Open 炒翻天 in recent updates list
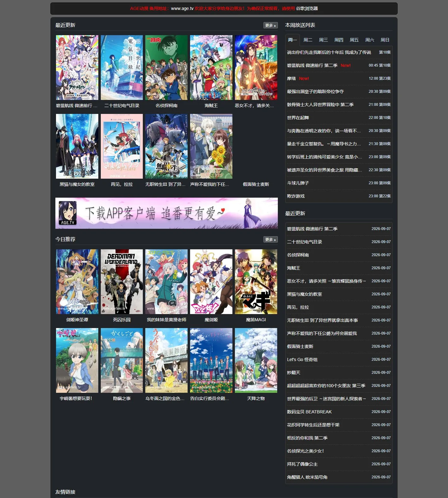 pos(293,373)
